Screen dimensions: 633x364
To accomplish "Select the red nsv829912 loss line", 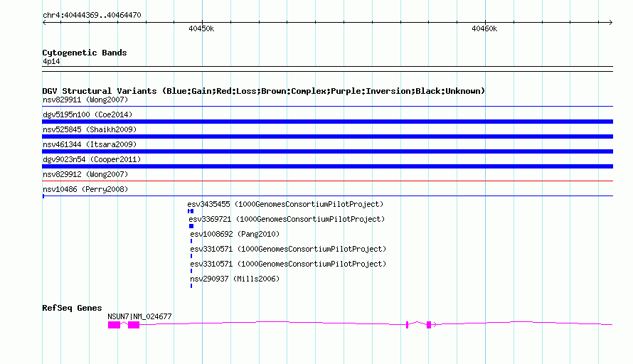I will tap(327, 181).
